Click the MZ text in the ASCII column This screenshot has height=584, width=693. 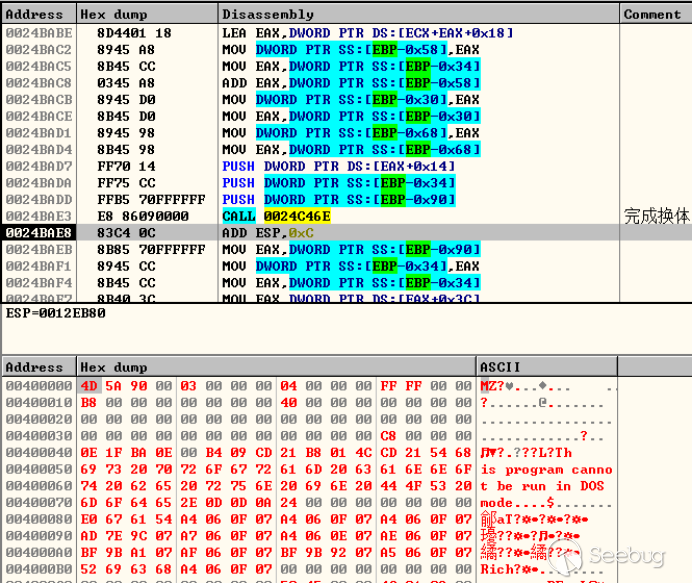coord(490,386)
